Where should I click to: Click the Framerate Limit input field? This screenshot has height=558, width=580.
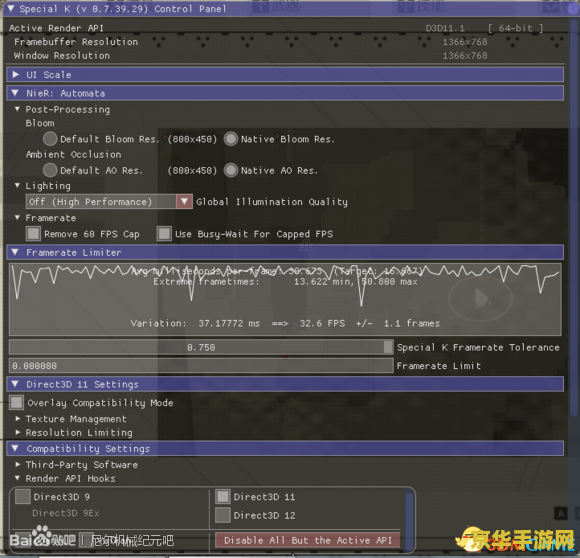[201, 365]
